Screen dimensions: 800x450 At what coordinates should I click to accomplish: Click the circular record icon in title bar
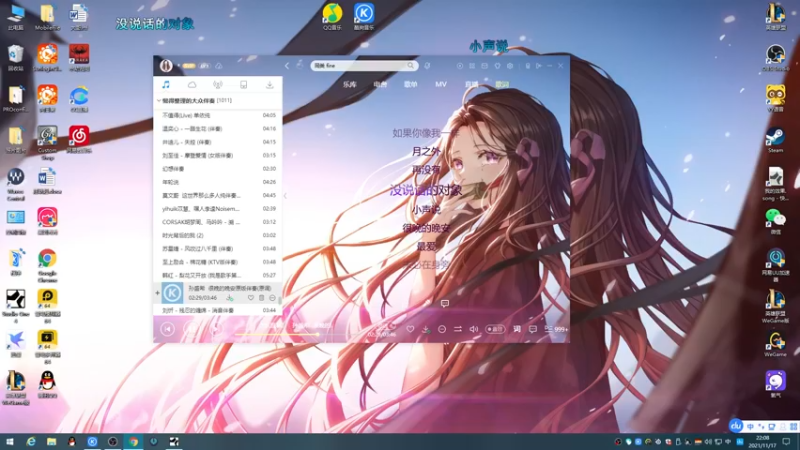point(460,66)
